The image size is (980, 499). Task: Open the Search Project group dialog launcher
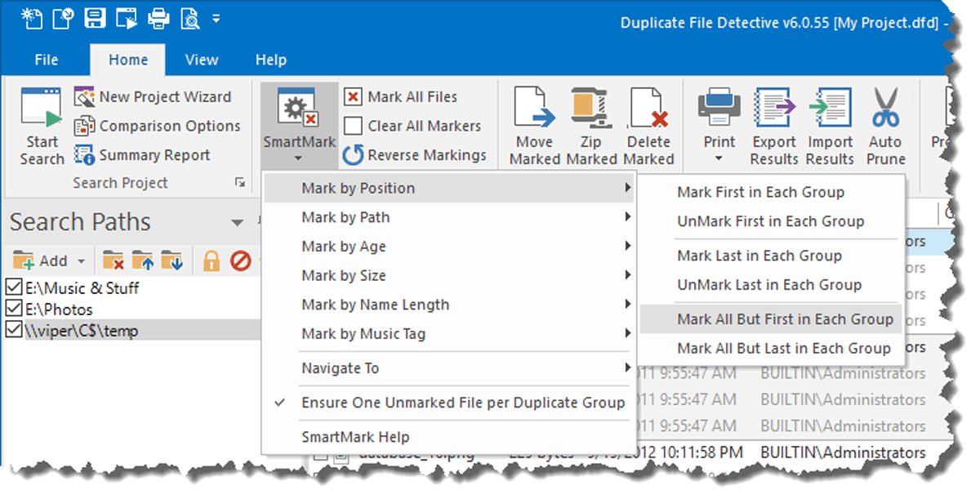(240, 183)
